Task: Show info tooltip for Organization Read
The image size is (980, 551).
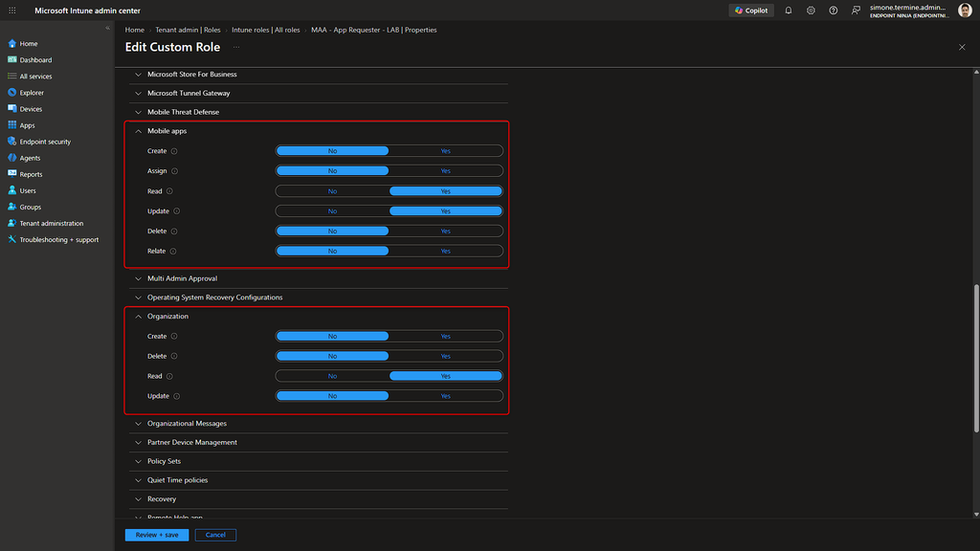Action: (x=169, y=376)
